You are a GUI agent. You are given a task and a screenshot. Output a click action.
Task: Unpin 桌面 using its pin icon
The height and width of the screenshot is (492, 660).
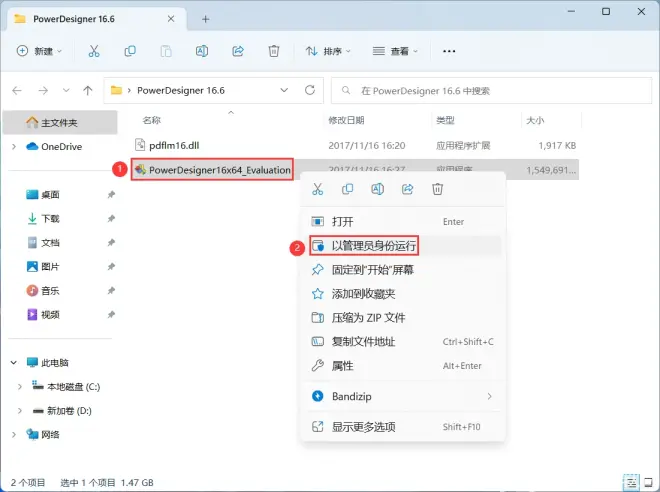point(111,194)
